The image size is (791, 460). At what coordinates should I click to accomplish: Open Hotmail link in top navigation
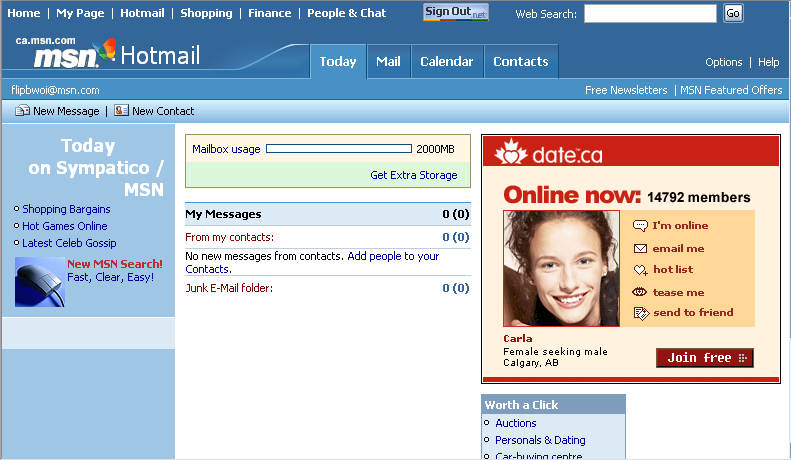pos(142,13)
